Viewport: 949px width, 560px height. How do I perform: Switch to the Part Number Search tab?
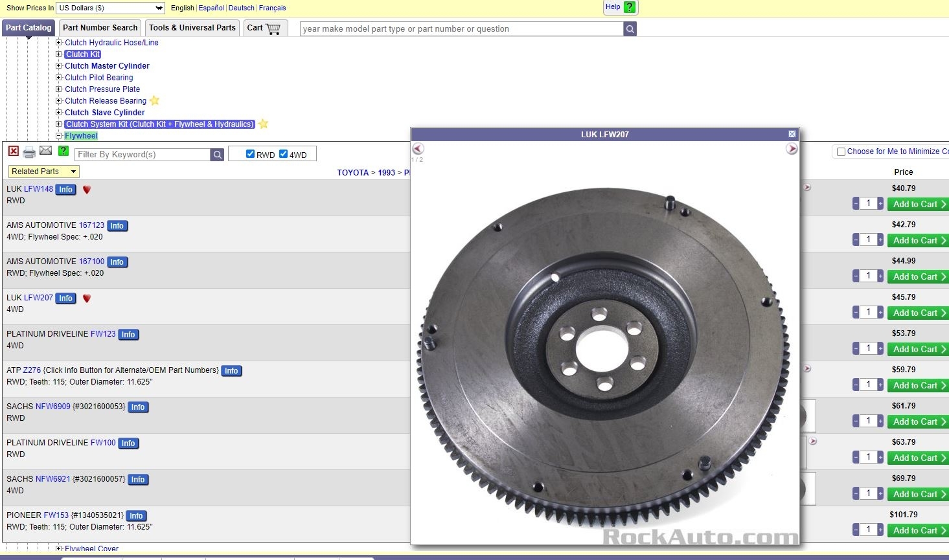[x=100, y=28]
